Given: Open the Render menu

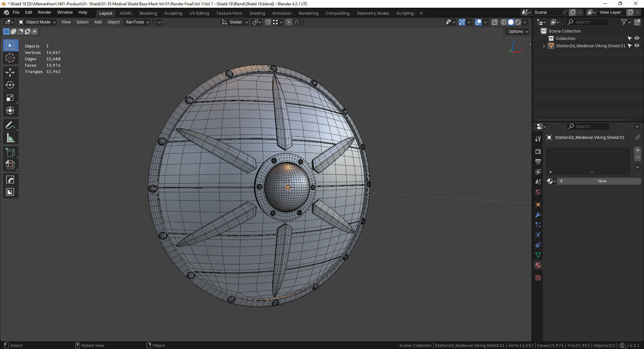Looking at the screenshot, I should point(45,12).
